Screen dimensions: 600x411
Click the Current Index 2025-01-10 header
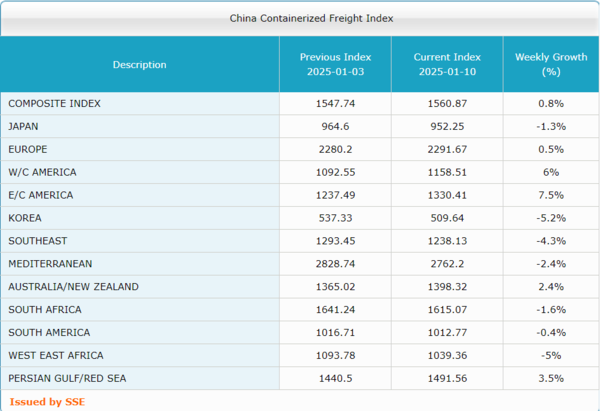[447, 65]
